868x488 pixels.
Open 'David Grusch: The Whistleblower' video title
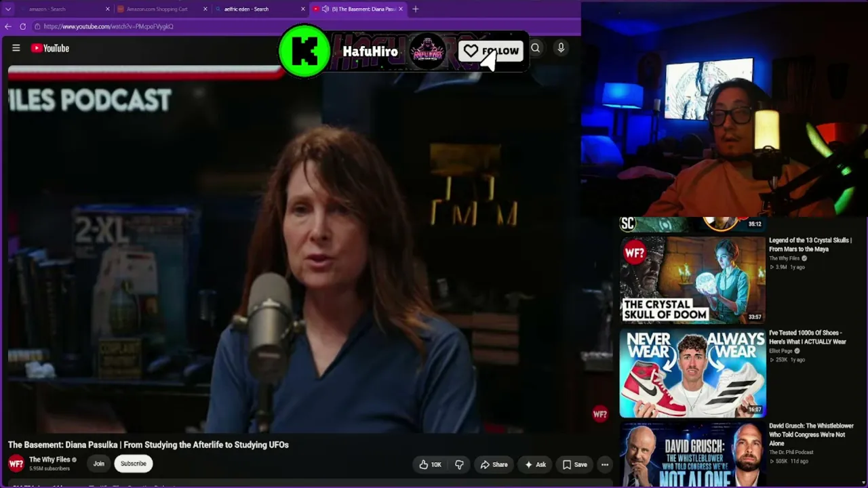pos(811,434)
